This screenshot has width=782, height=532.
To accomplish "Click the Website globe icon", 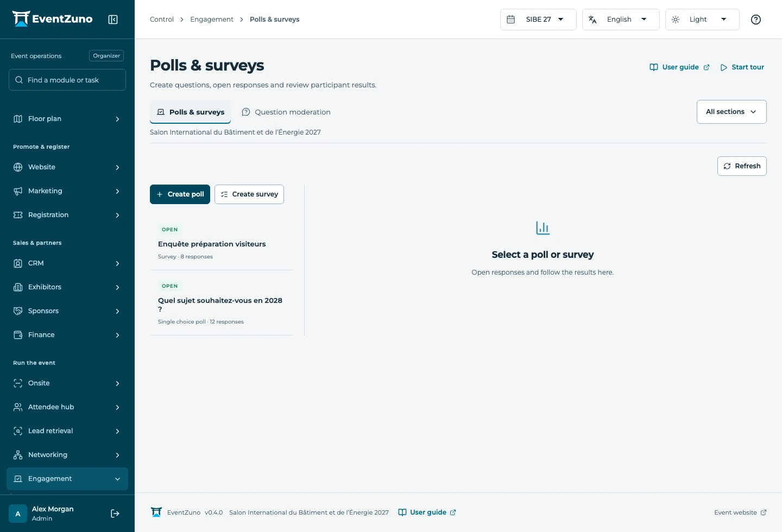I will [x=18, y=167].
